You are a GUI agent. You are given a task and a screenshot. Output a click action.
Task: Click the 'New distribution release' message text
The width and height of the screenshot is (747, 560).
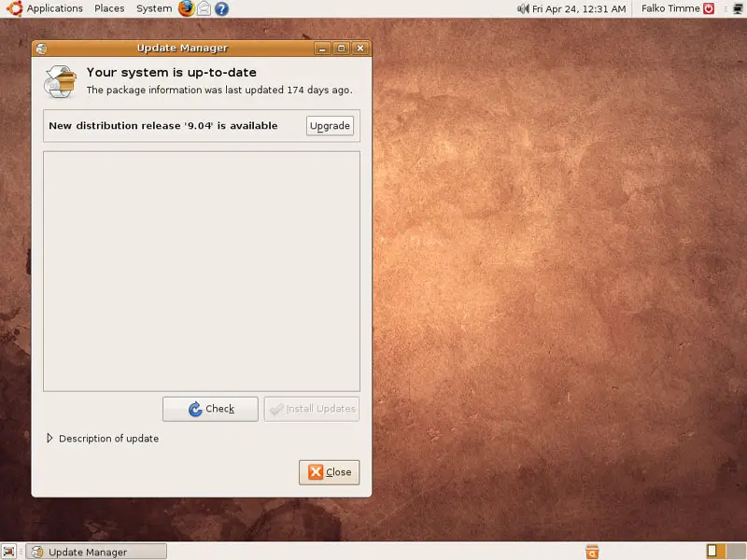click(162, 126)
